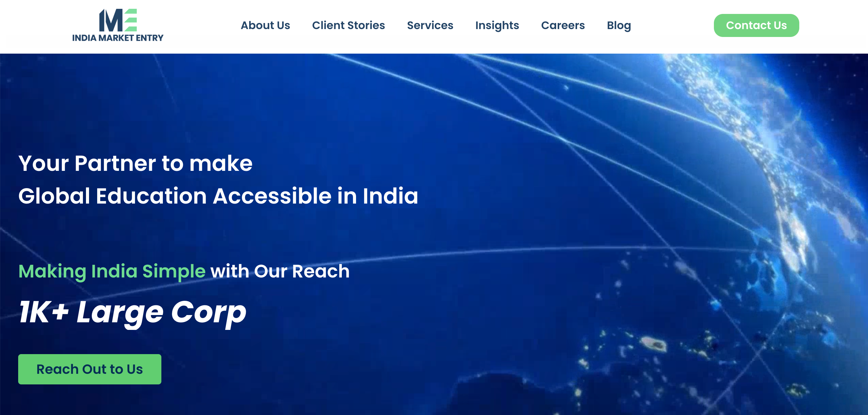Click the dark blue IM letters in logo
This screenshot has width=868, height=415.
pyautogui.click(x=111, y=20)
